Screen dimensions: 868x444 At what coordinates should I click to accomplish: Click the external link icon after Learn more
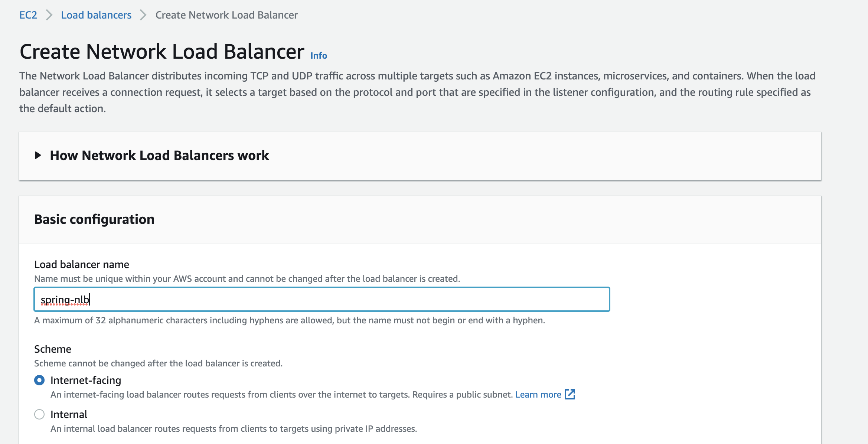pos(571,395)
